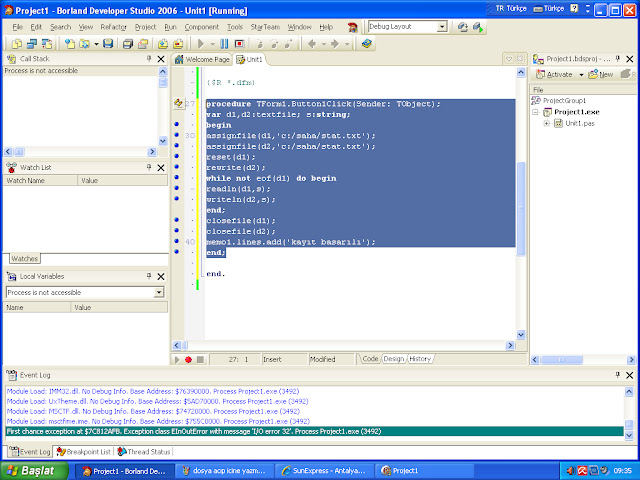Click the Watch Name column header
Image resolution: width=640 pixels, height=480 pixels.
click(x=40, y=180)
